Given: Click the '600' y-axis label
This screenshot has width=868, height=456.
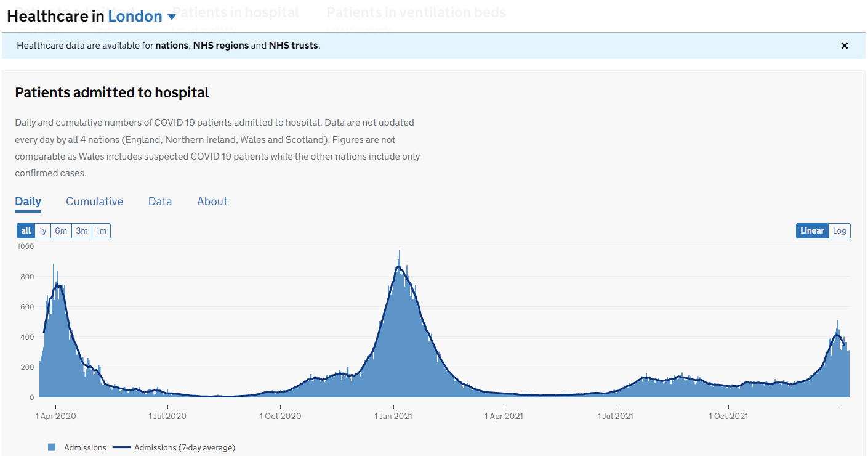Looking at the screenshot, I should (x=28, y=307).
